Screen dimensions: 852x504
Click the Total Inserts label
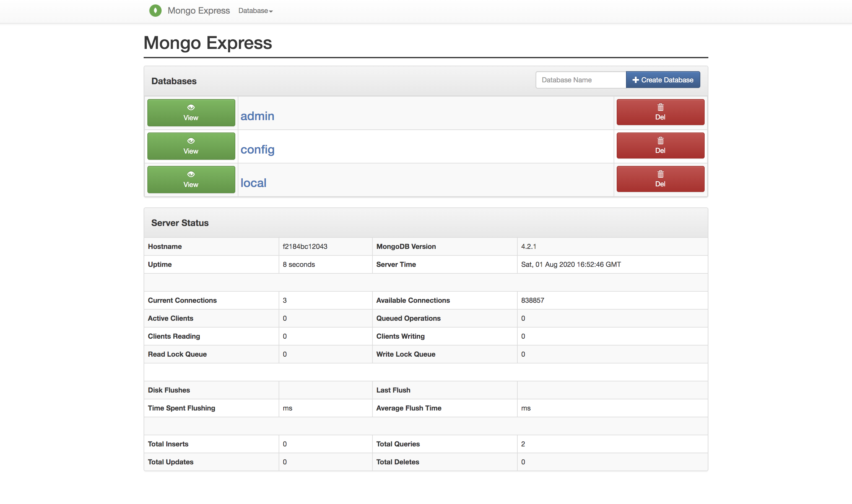click(x=168, y=444)
